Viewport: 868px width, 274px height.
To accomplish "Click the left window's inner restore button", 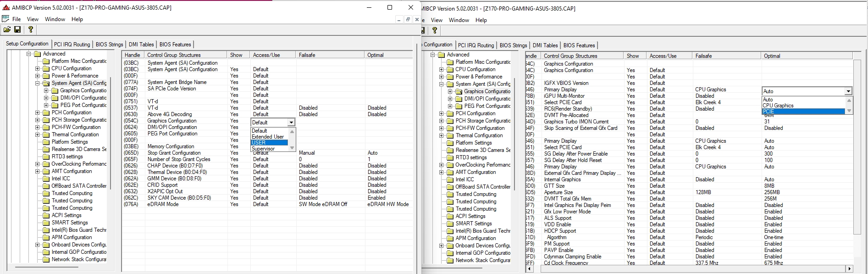I will click(x=408, y=19).
